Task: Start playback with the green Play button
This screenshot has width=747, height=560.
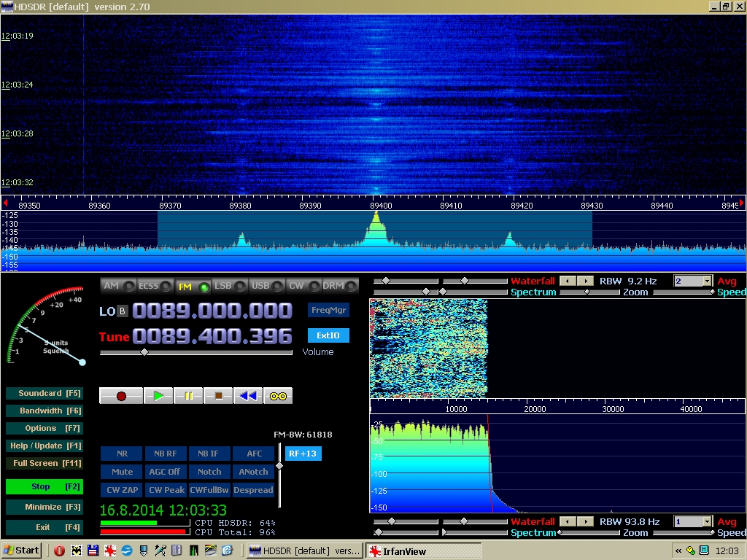Action: [x=158, y=396]
